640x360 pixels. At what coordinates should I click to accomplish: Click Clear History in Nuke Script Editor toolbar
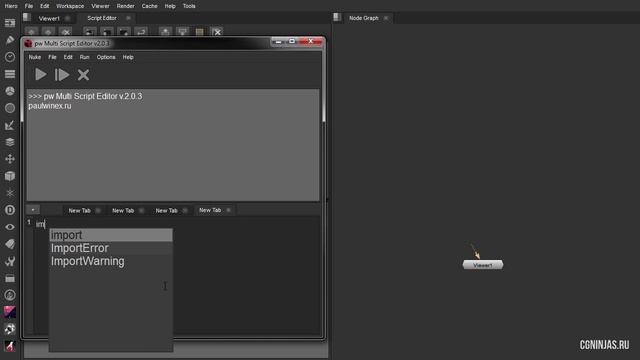65,32
